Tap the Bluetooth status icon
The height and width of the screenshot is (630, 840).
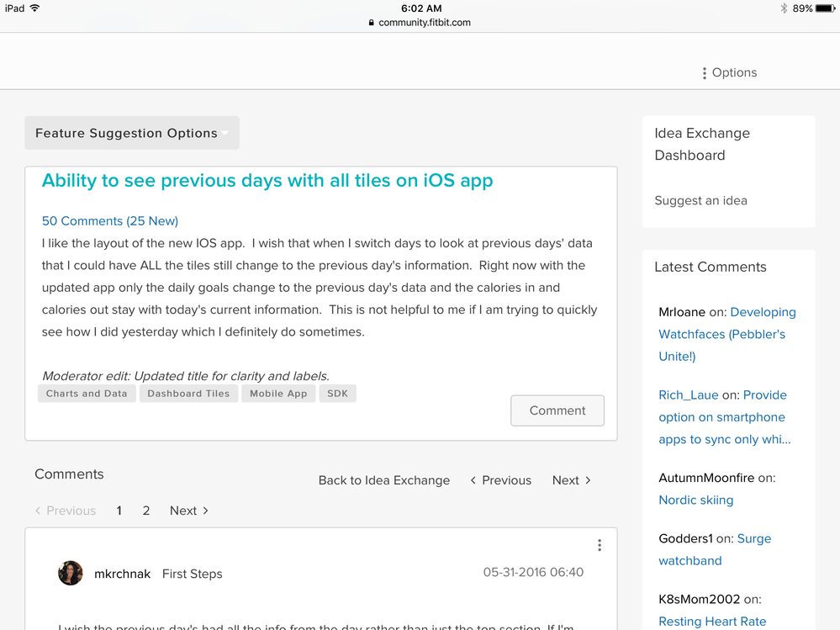pos(784,8)
